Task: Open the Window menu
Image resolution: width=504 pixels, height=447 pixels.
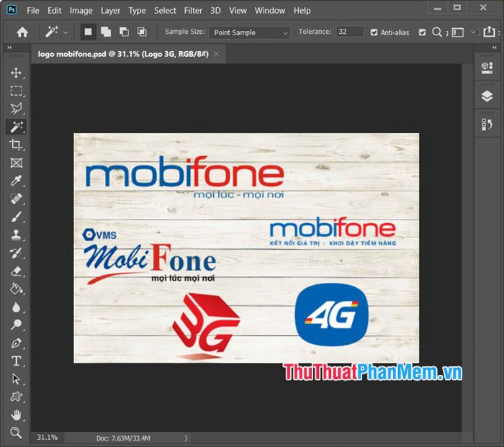Action: tap(270, 11)
